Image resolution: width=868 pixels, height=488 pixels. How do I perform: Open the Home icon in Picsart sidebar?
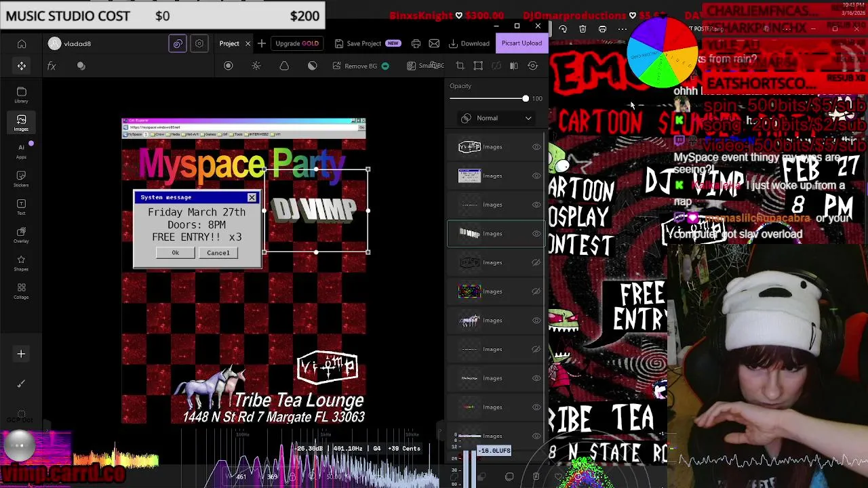click(22, 44)
